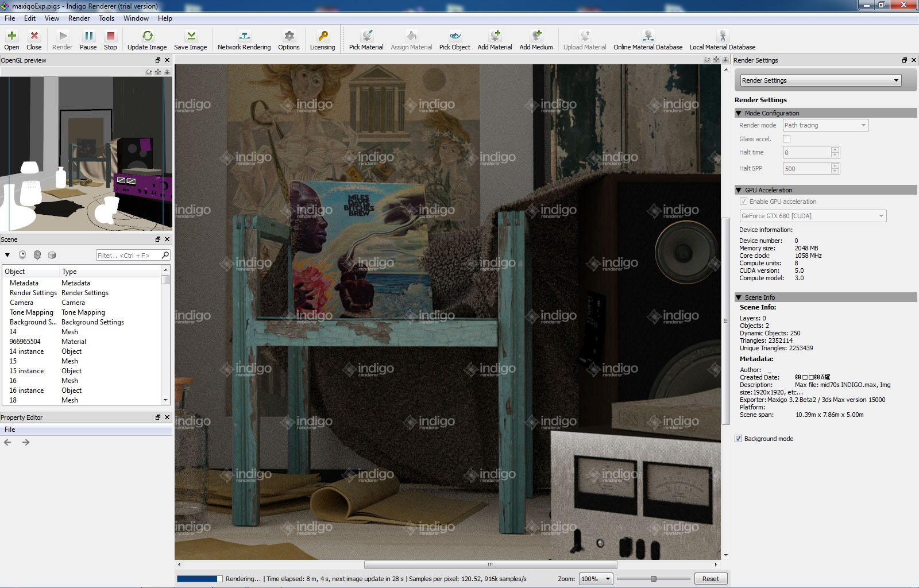Open the Render Settings panel dropdown
This screenshot has height=588, width=919.
[x=820, y=80]
